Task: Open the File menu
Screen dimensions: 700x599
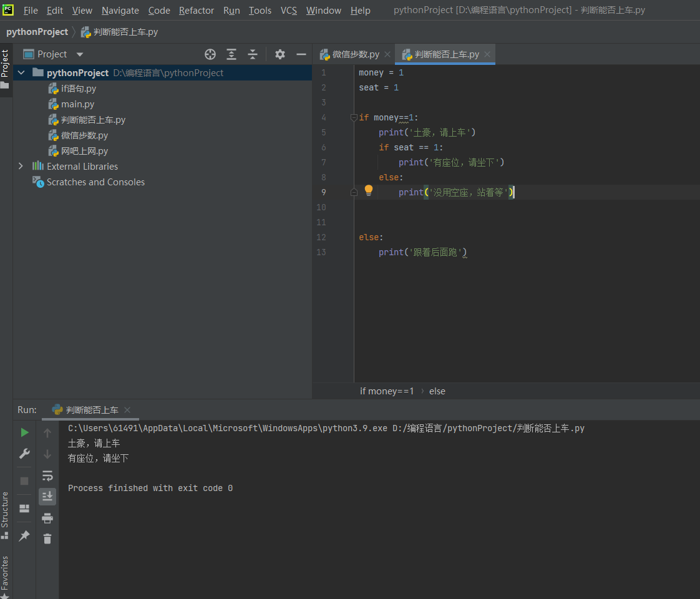Action: [31, 10]
